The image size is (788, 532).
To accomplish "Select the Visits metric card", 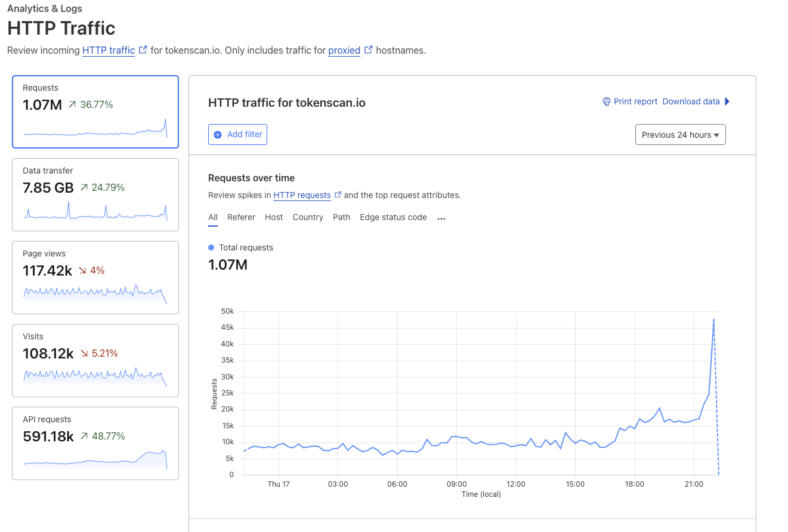I will [x=95, y=360].
